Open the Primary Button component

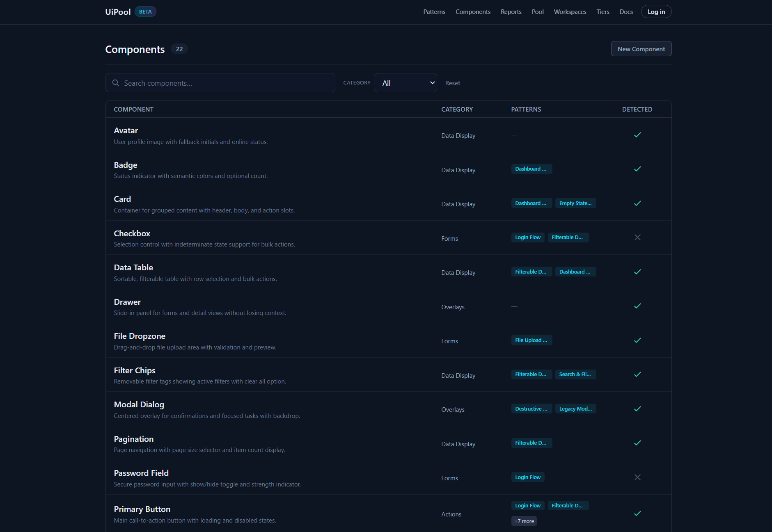[142, 509]
